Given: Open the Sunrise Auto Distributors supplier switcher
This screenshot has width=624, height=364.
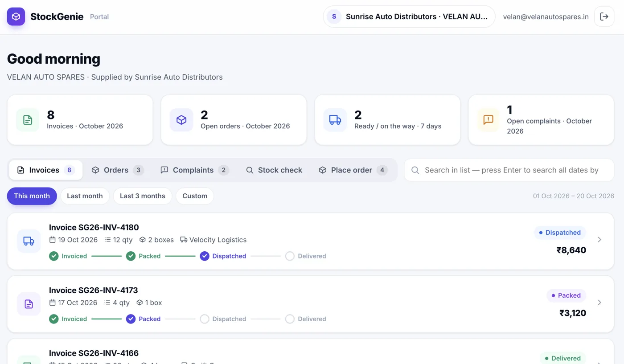Looking at the screenshot, I should (x=409, y=16).
